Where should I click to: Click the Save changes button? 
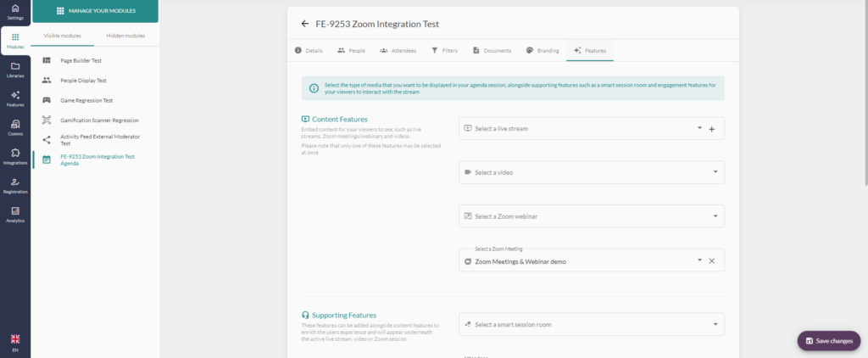pos(829,340)
